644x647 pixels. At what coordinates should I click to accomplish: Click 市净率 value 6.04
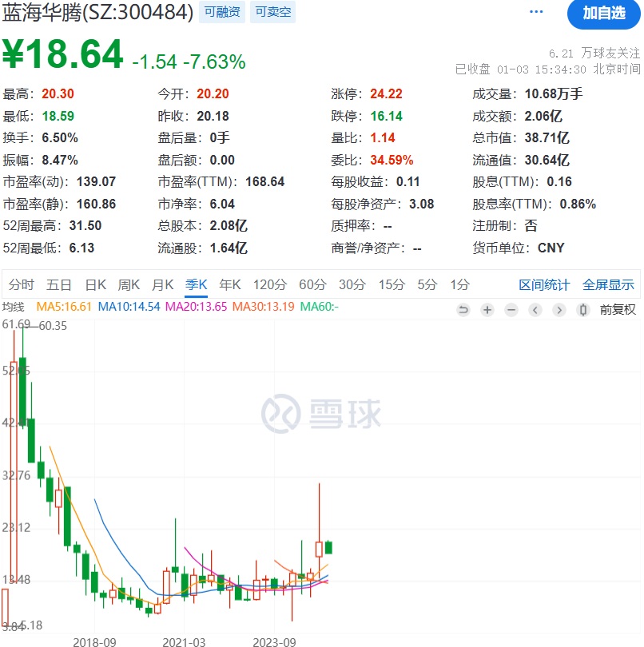click(x=222, y=204)
